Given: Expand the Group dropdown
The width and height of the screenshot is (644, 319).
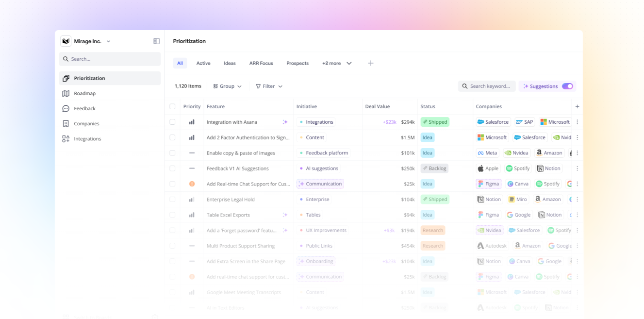Looking at the screenshot, I should (x=227, y=86).
